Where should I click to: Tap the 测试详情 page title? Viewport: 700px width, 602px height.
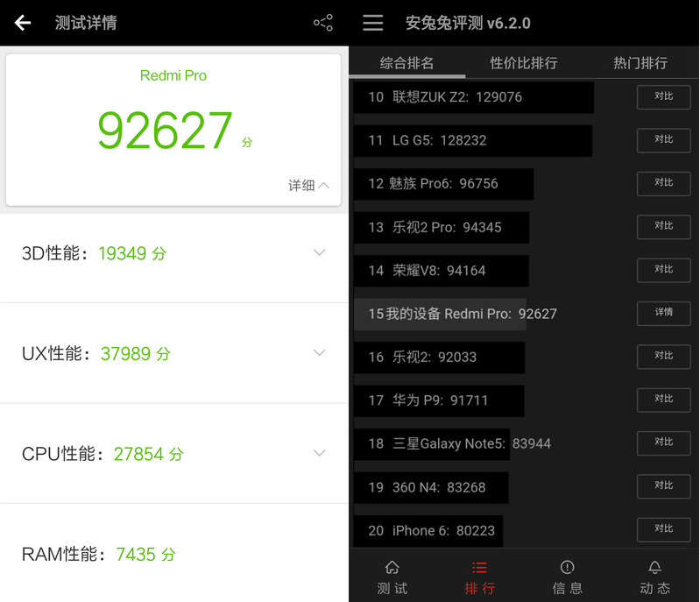[x=86, y=22]
